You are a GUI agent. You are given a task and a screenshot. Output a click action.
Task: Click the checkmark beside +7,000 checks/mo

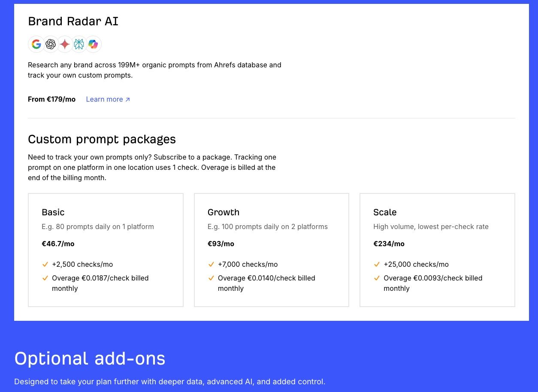click(211, 265)
